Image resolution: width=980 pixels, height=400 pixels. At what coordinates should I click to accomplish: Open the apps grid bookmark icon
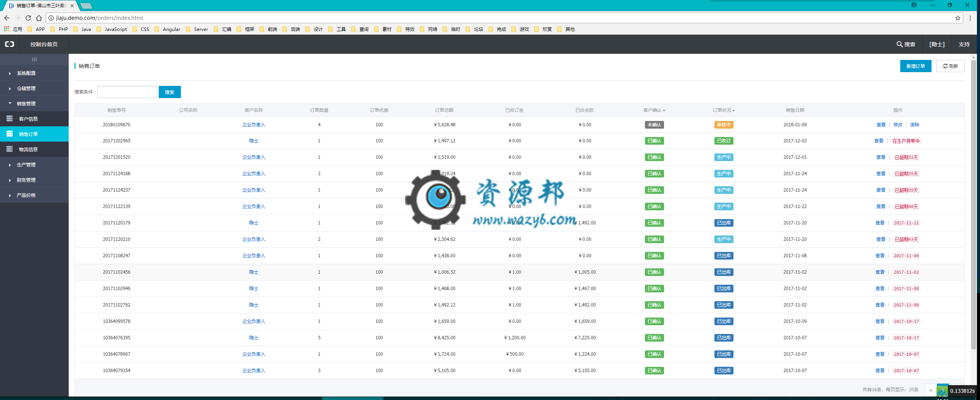[6, 29]
